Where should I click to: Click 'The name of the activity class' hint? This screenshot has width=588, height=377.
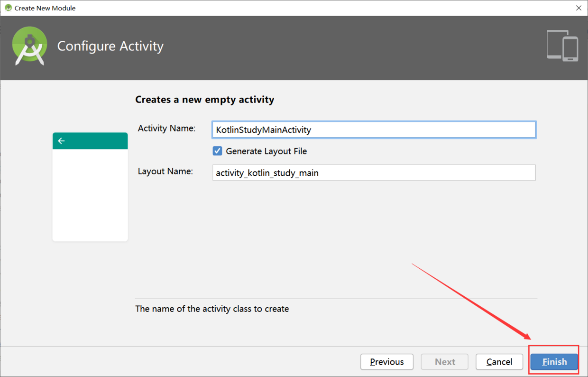tap(212, 309)
